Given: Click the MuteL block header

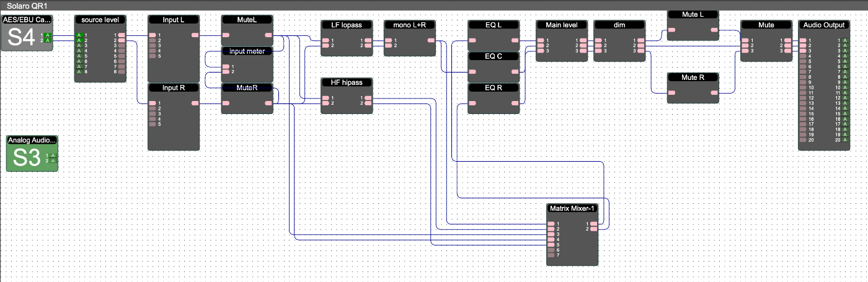Looking at the screenshot, I should coord(247,20).
